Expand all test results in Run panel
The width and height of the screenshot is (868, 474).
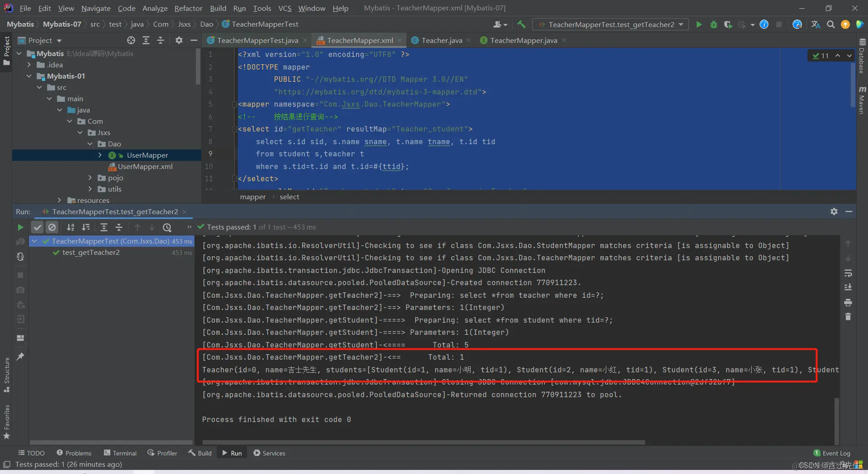click(x=104, y=227)
